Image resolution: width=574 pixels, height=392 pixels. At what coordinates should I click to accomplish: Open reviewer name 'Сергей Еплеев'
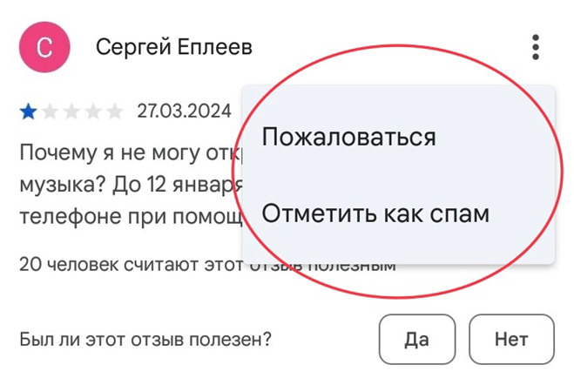(174, 47)
